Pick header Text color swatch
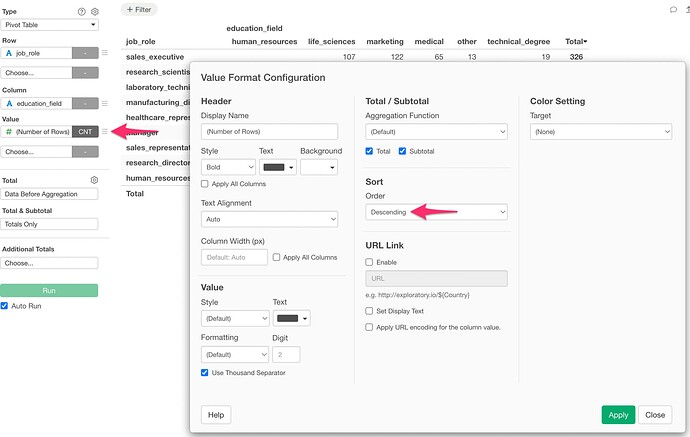 (277, 167)
